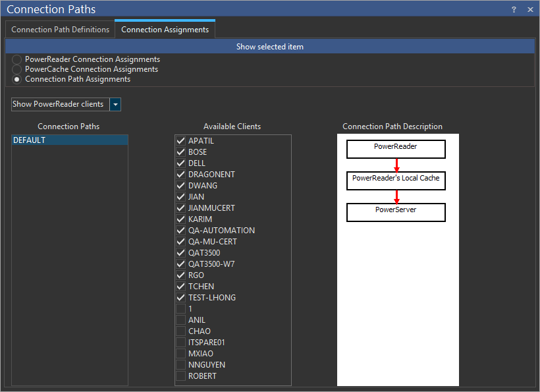Enable the ANIL client checkbox
Screen dimensions: 540x392
click(180, 320)
